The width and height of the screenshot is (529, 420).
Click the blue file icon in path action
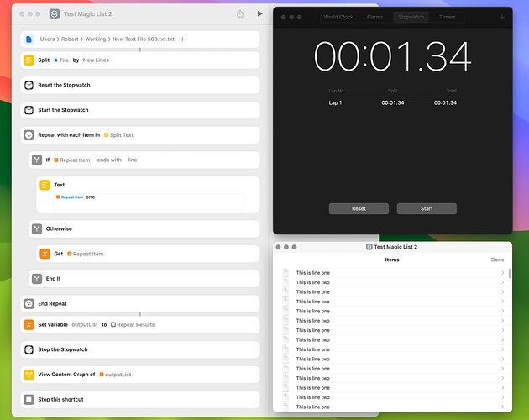pyautogui.click(x=29, y=39)
